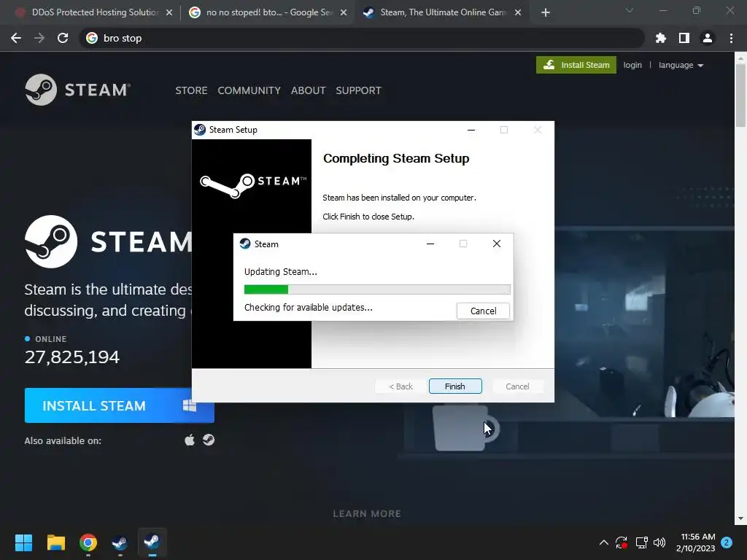The height and width of the screenshot is (560, 747).
Task: Open the ABOUT menu item
Action: click(x=309, y=90)
